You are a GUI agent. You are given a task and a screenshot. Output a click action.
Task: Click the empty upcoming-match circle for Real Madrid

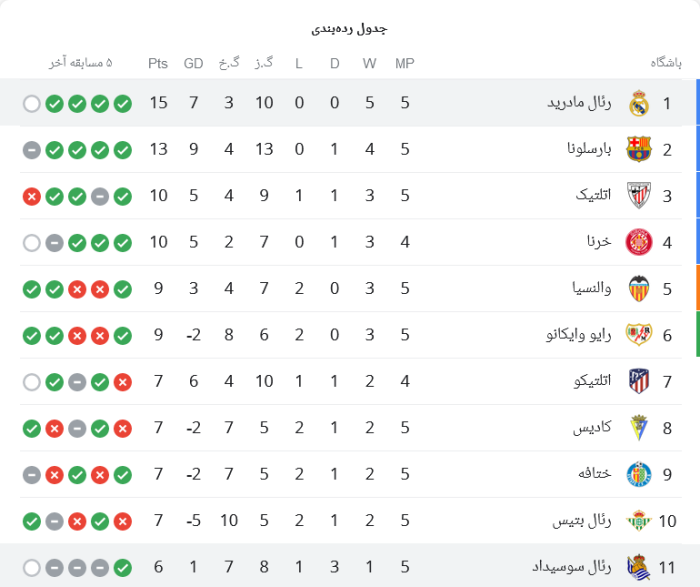(x=32, y=104)
